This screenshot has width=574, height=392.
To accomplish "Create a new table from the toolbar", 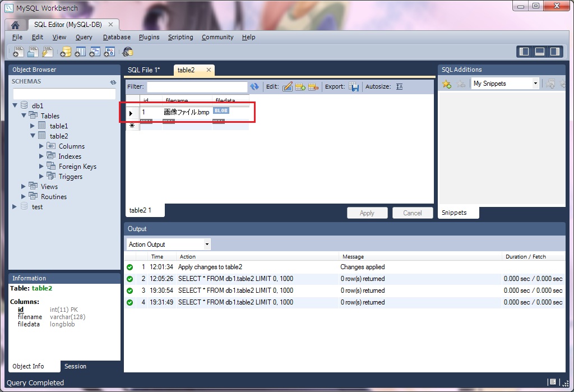I will [80, 52].
